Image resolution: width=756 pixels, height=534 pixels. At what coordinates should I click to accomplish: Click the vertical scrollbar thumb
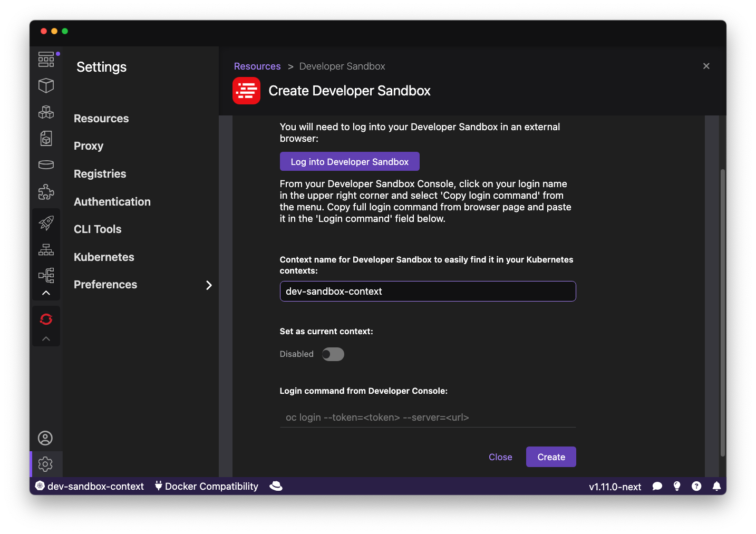pyautogui.click(x=723, y=313)
